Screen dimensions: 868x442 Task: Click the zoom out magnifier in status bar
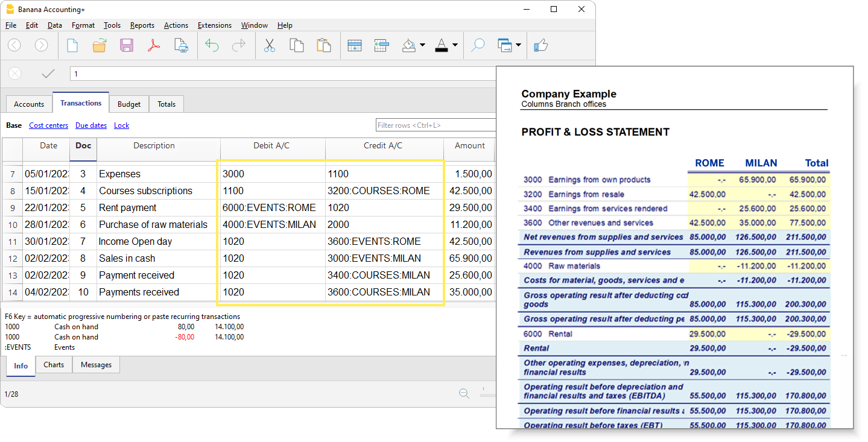(x=464, y=394)
